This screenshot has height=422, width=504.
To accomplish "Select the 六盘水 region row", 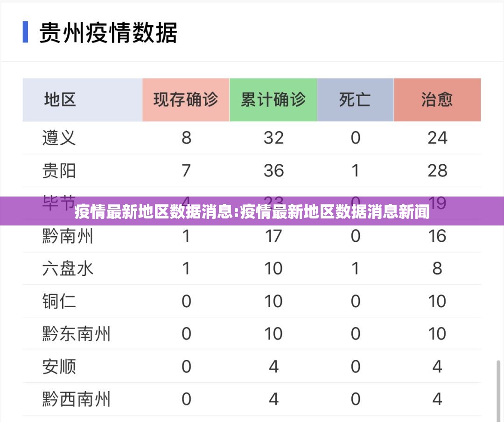I will coord(66,269).
